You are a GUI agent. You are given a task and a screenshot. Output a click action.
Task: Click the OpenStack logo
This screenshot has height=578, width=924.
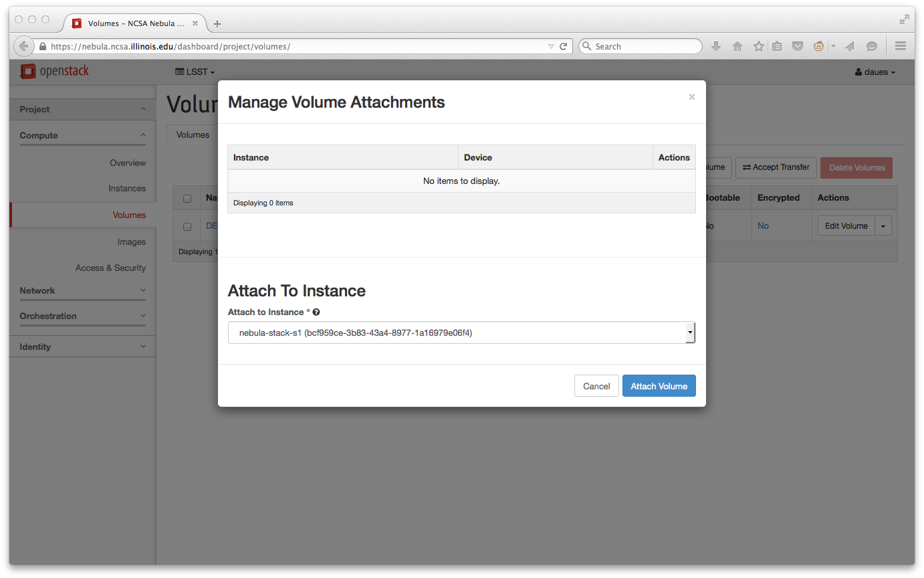tap(54, 71)
